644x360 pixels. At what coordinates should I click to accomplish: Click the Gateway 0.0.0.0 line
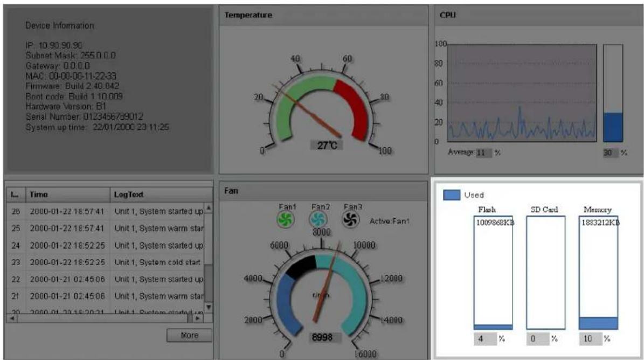pos(58,66)
